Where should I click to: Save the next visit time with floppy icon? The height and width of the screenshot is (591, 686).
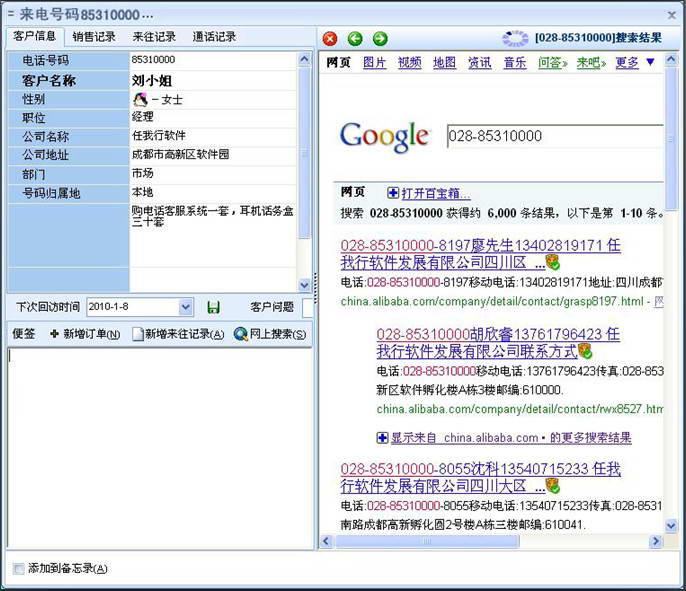point(214,307)
